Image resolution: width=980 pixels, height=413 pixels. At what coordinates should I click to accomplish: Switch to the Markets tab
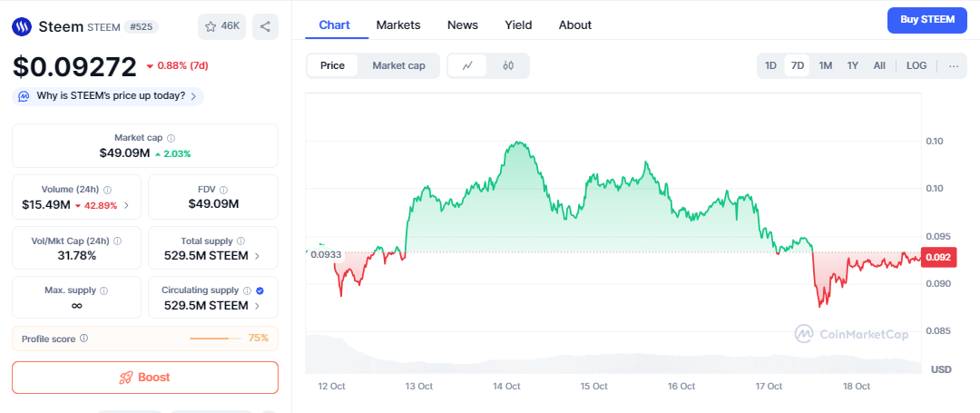pyautogui.click(x=398, y=25)
